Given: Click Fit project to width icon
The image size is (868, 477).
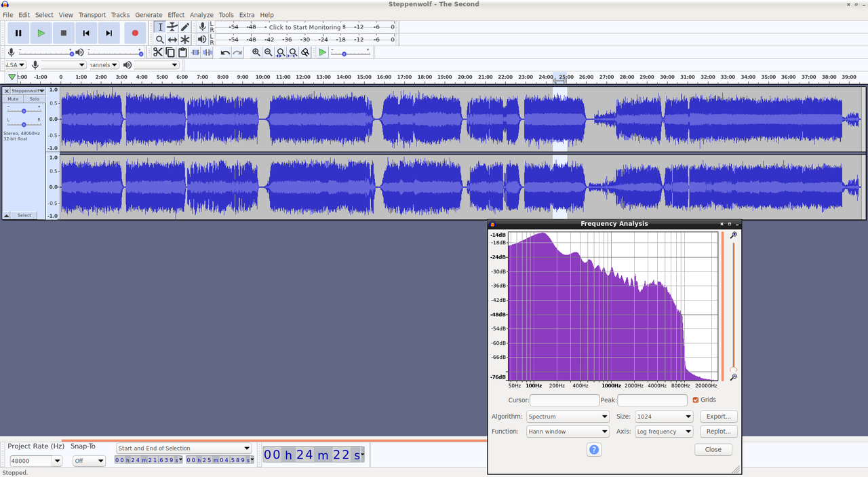Looking at the screenshot, I should (293, 52).
